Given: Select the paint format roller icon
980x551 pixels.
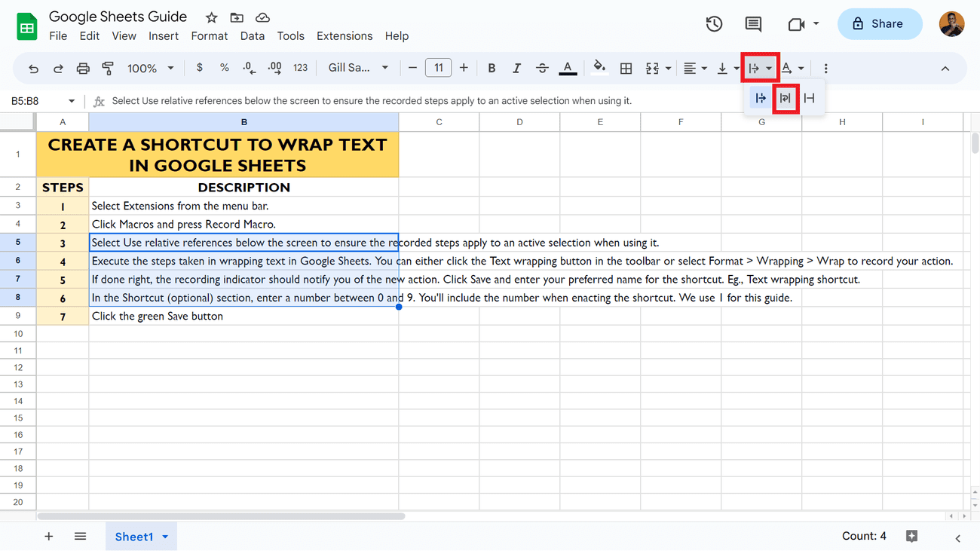Looking at the screenshot, I should click(108, 69).
